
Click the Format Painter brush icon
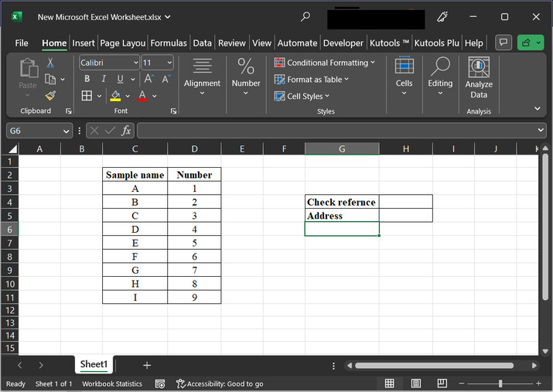click(50, 96)
